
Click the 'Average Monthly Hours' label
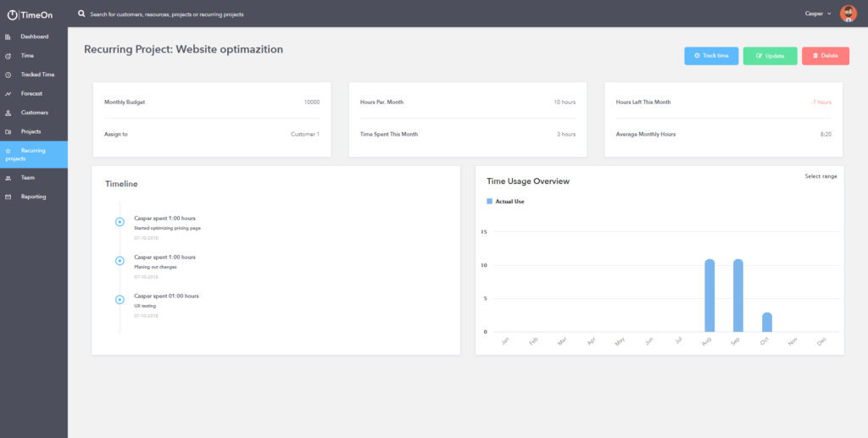(x=645, y=135)
